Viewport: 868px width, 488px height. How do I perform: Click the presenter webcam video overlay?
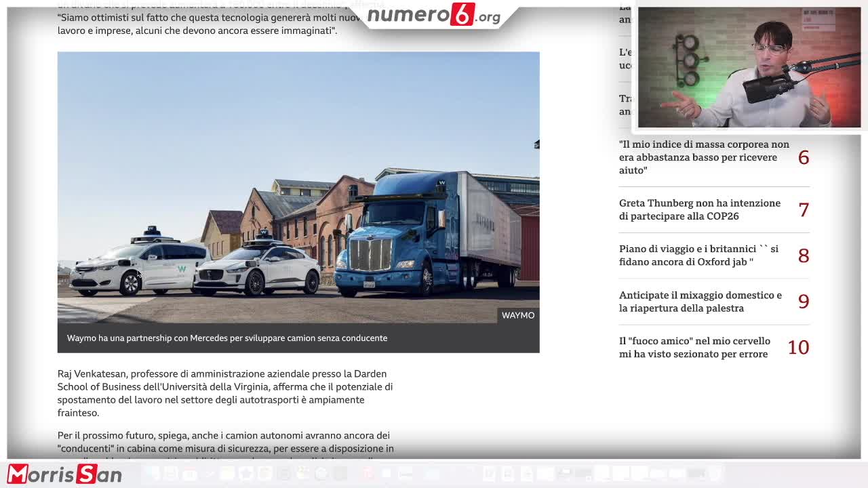pyautogui.click(x=749, y=67)
